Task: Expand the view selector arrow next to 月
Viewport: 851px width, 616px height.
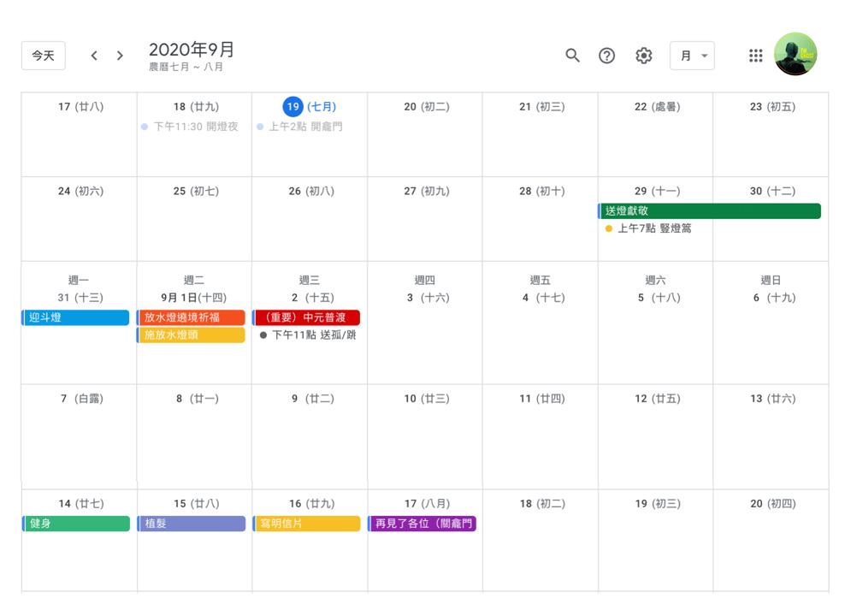Action: click(703, 55)
